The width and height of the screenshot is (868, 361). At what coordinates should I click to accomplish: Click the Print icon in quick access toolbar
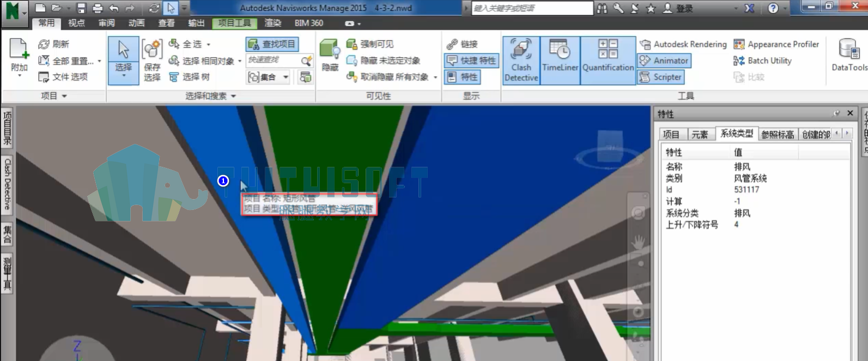(x=98, y=8)
